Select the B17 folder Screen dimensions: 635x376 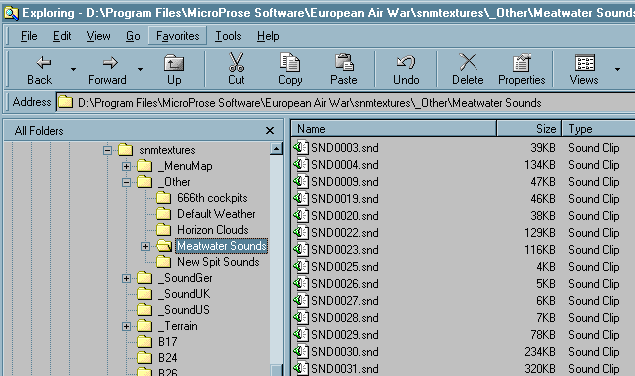click(x=168, y=342)
